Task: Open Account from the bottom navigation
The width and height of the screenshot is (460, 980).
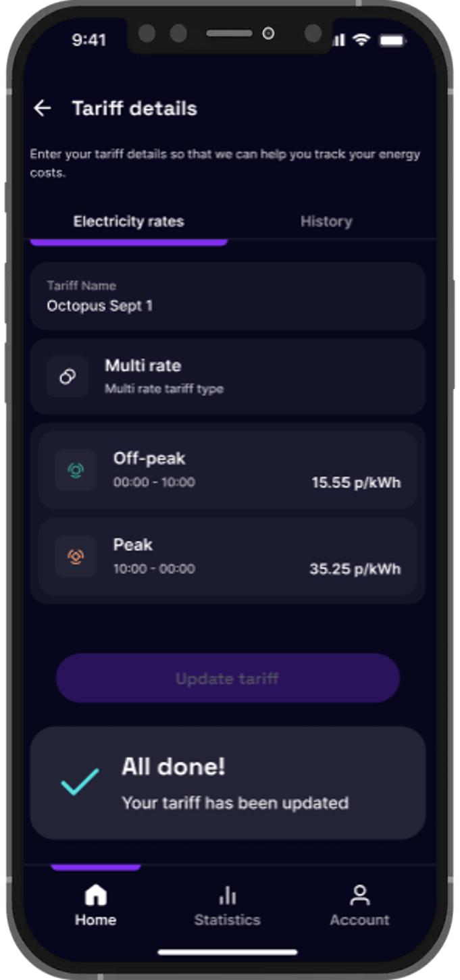Action: pos(359,904)
